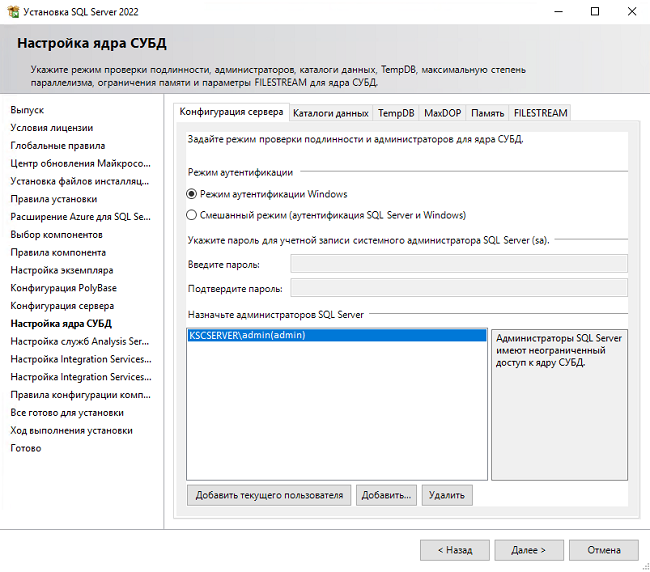Click the Выбор компонентов step
The image size is (650, 572).
tap(56, 235)
